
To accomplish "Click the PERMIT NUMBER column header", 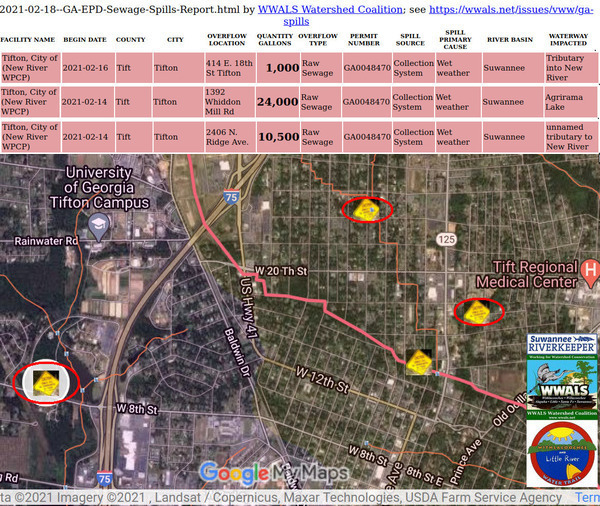I will [x=364, y=39].
